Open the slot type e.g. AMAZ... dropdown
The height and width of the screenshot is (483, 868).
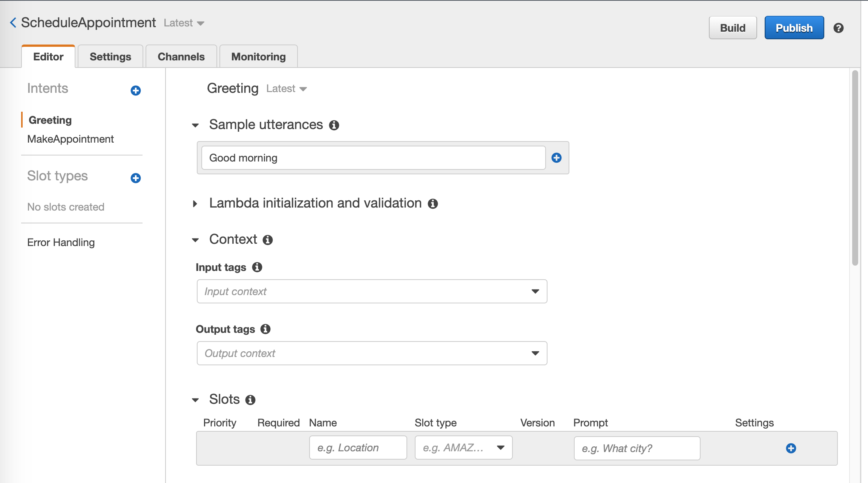point(463,448)
